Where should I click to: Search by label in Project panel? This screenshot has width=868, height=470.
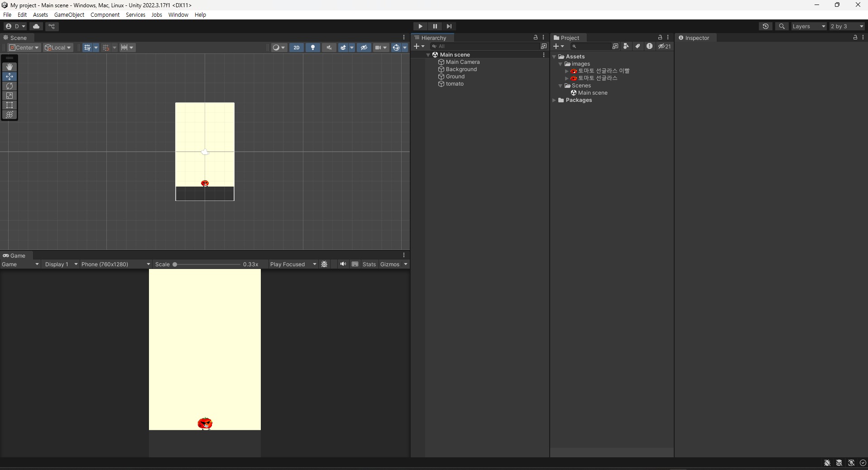(638, 46)
